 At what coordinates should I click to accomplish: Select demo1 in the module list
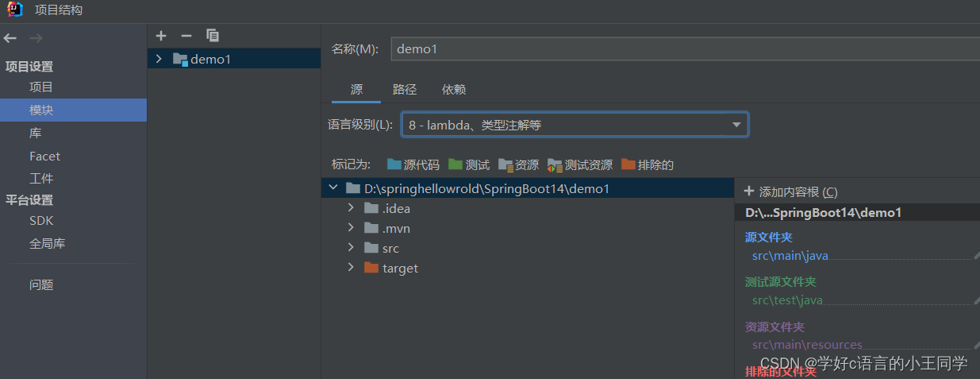pyautogui.click(x=234, y=59)
